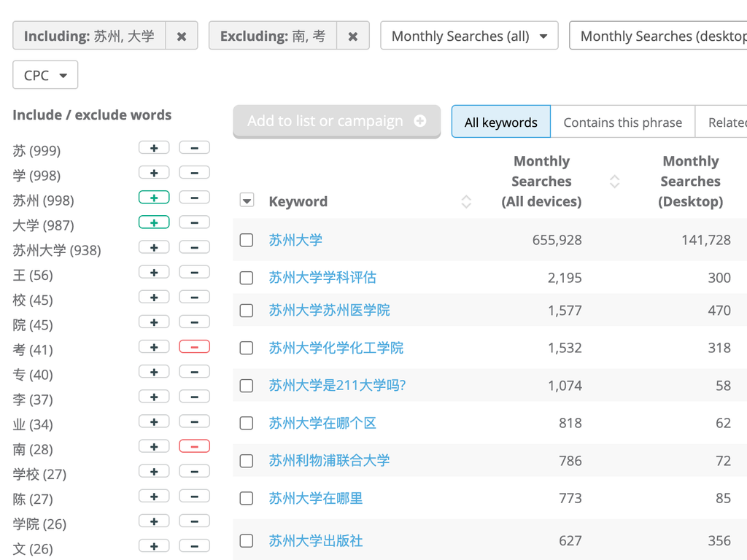This screenshot has height=560, width=747.
Task: Switch to the All keywords tab
Action: point(500,122)
